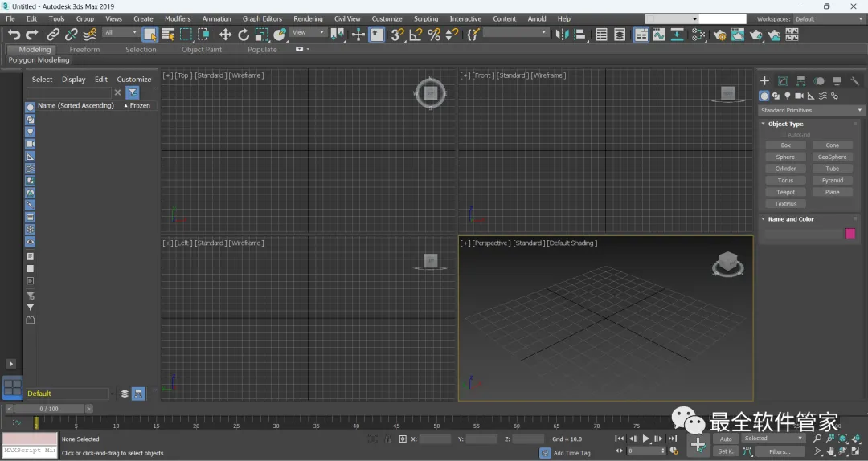Image resolution: width=868 pixels, height=461 pixels.
Task: Select the Move transform tool
Action: tap(225, 35)
